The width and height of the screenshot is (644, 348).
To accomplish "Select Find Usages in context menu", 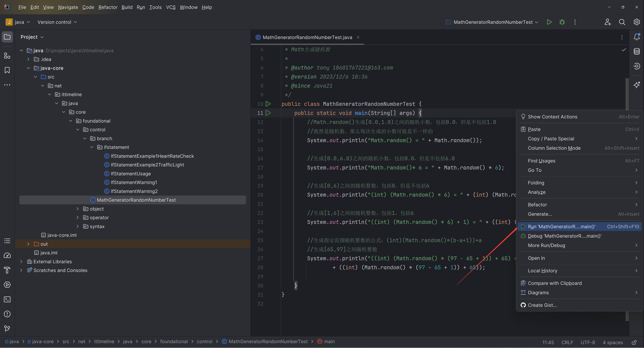I will point(579,161).
